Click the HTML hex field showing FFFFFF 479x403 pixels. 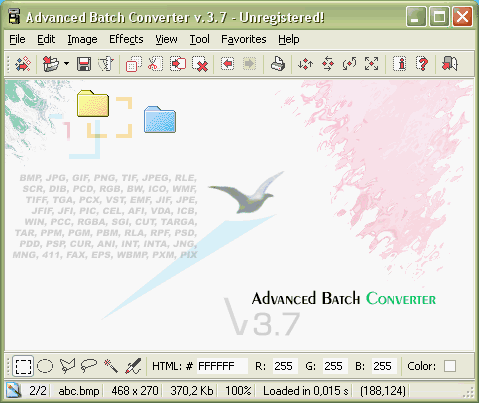(x=222, y=366)
